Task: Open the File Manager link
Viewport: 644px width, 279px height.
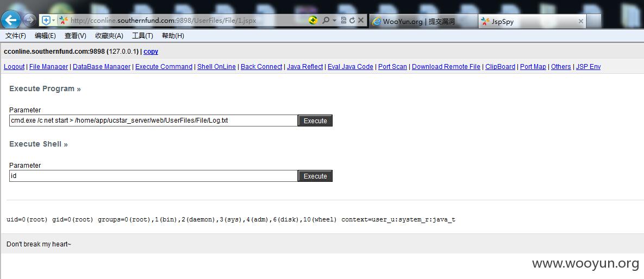Action: coord(48,66)
